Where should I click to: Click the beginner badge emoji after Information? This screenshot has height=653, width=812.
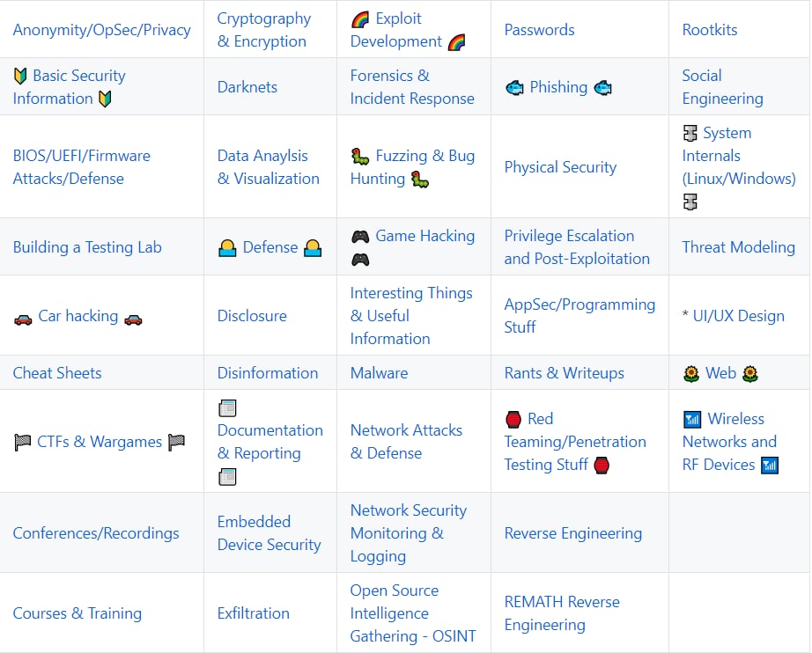point(105,99)
